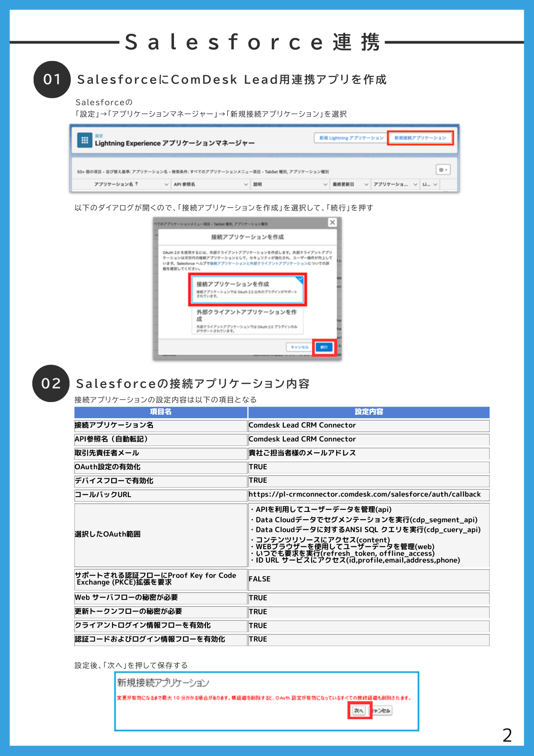The width and height of the screenshot is (534, 756).
Task: Open the アプリケーショ... column chevron menu
Action: pyautogui.click(x=415, y=184)
